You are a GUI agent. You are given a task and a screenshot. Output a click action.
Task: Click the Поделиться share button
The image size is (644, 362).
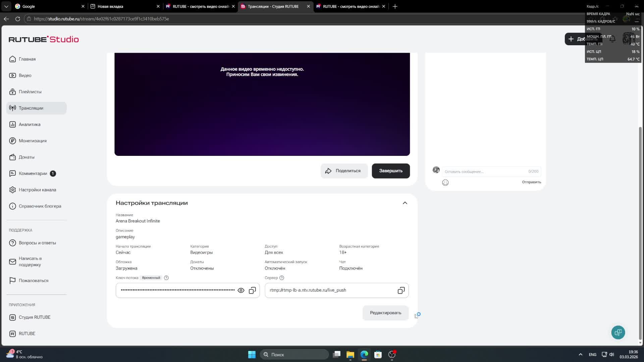(x=344, y=171)
